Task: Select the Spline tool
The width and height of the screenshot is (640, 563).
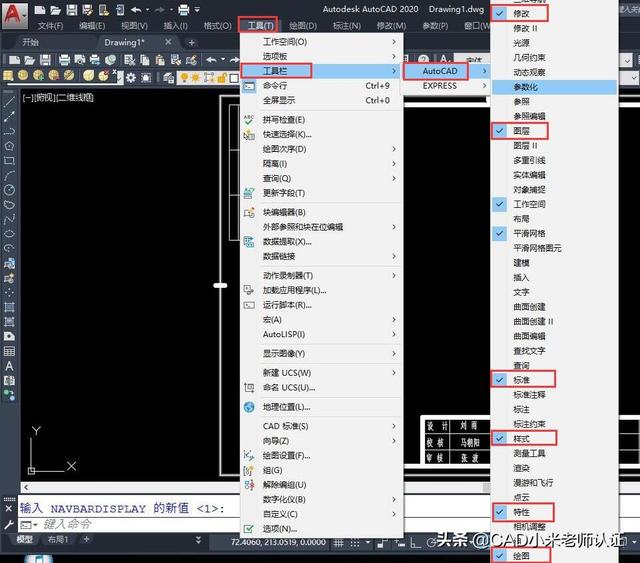Action: coord(9,219)
